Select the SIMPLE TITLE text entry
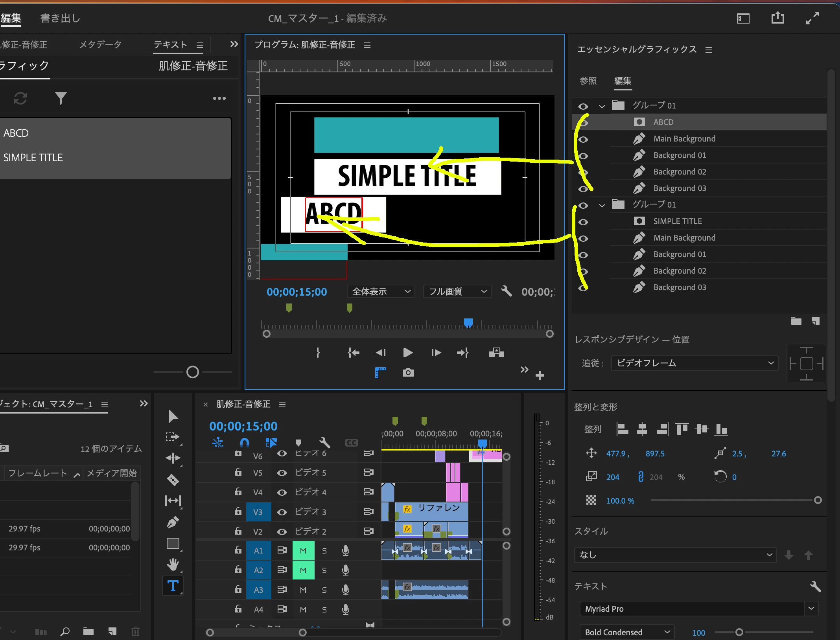The height and width of the screenshot is (640, 840). pos(33,158)
